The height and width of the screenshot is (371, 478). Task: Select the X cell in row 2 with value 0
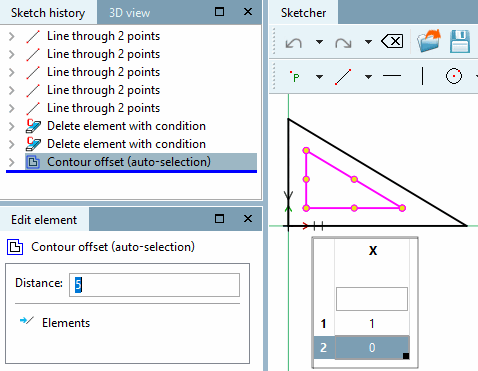tap(372, 348)
